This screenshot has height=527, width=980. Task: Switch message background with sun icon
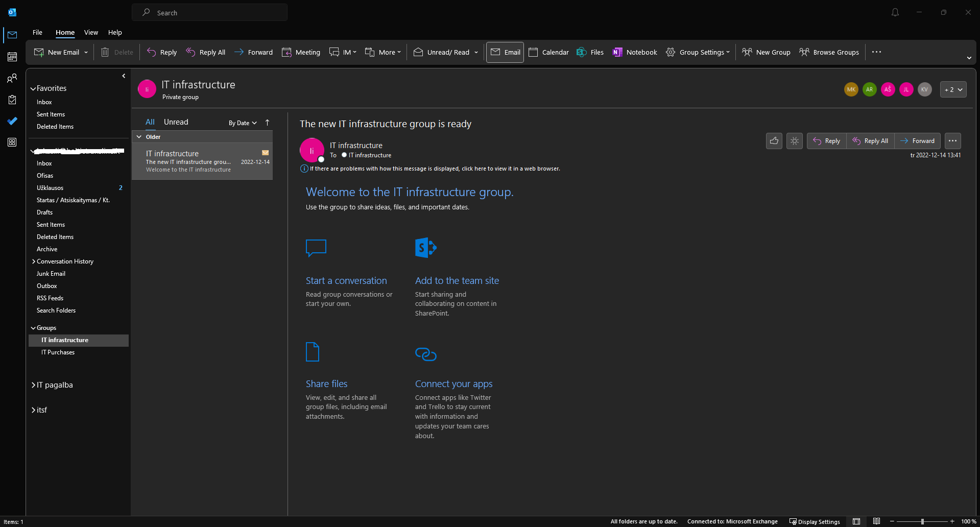(x=795, y=141)
